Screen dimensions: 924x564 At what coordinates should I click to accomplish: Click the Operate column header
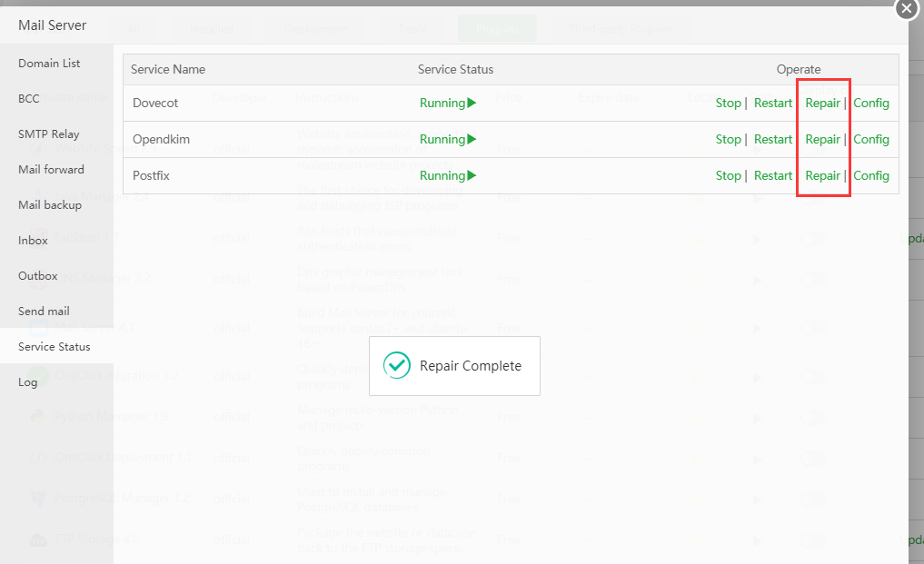click(x=799, y=69)
